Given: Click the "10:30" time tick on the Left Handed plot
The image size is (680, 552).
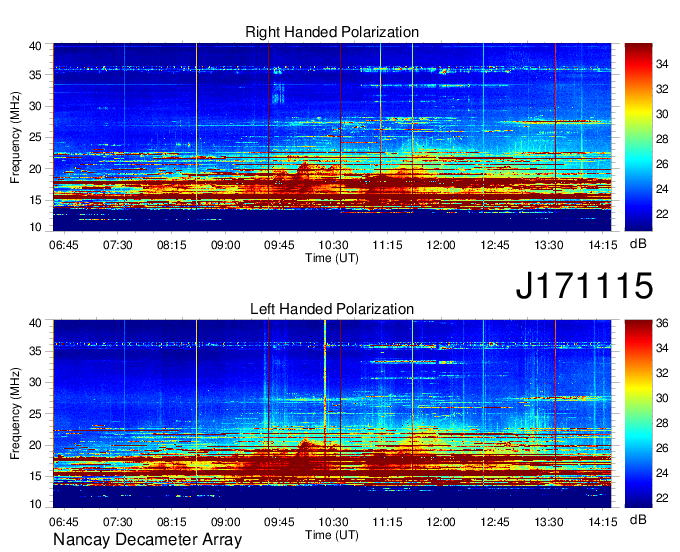Looking at the screenshot, I should 333,522.
